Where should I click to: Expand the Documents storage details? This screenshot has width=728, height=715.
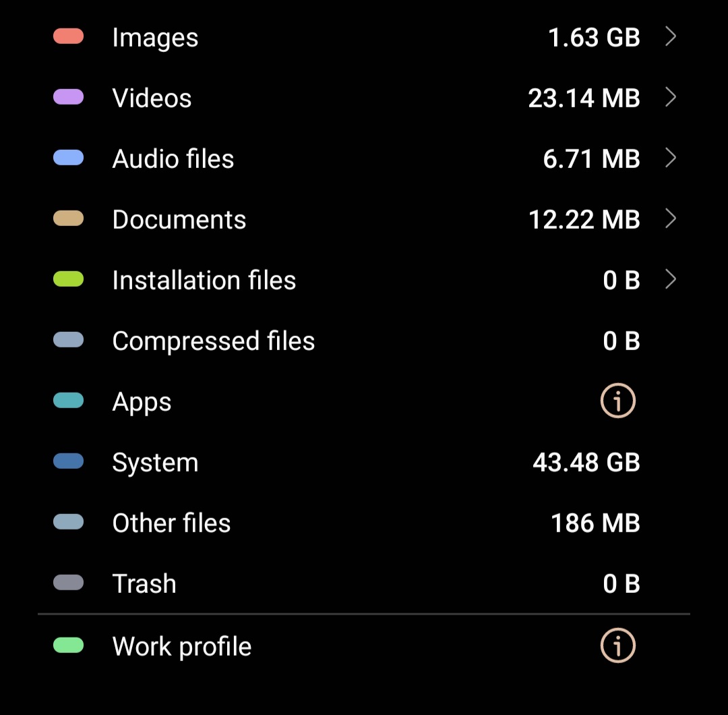(671, 219)
